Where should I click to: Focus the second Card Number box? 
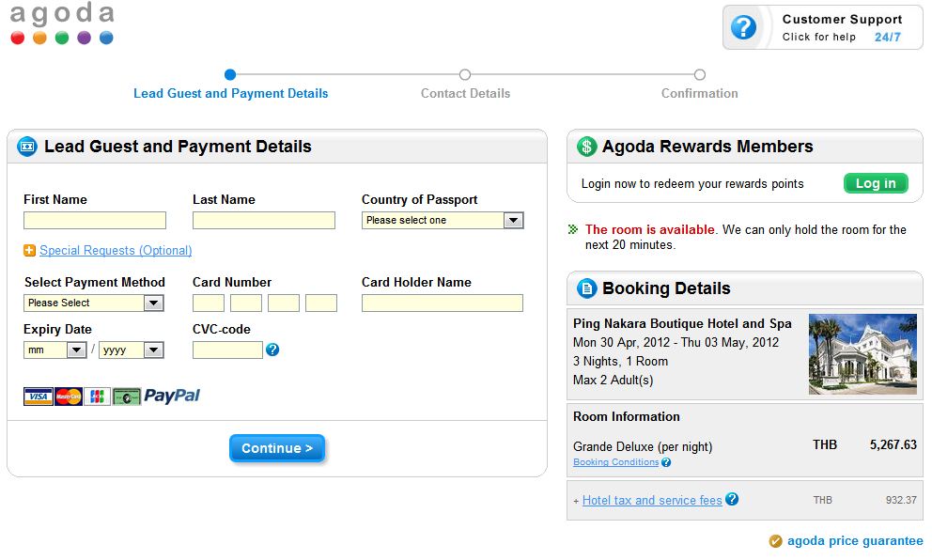coord(246,303)
